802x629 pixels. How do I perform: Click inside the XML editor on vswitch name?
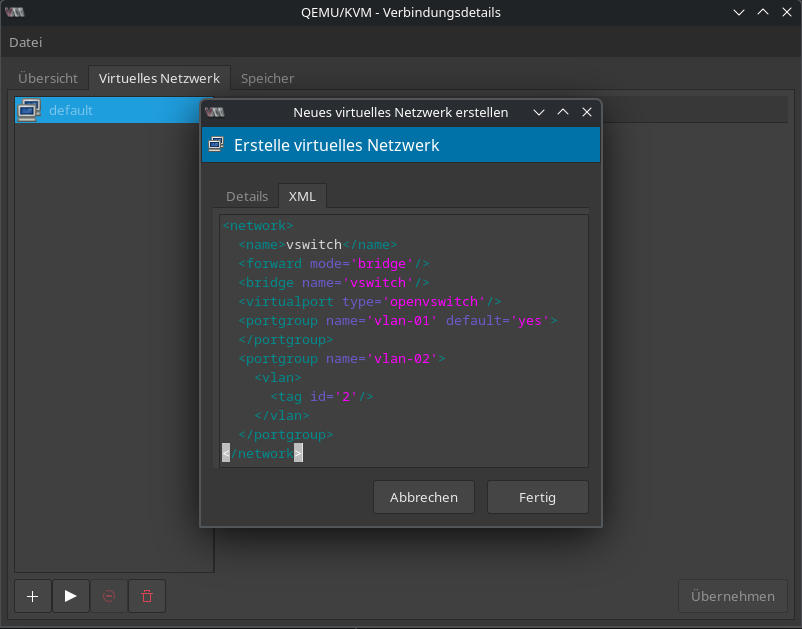coord(314,245)
